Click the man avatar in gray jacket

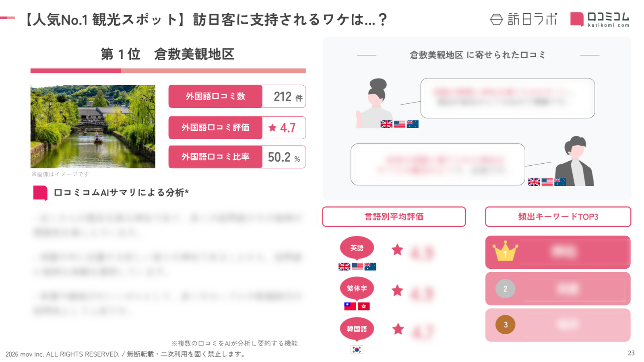(576, 162)
